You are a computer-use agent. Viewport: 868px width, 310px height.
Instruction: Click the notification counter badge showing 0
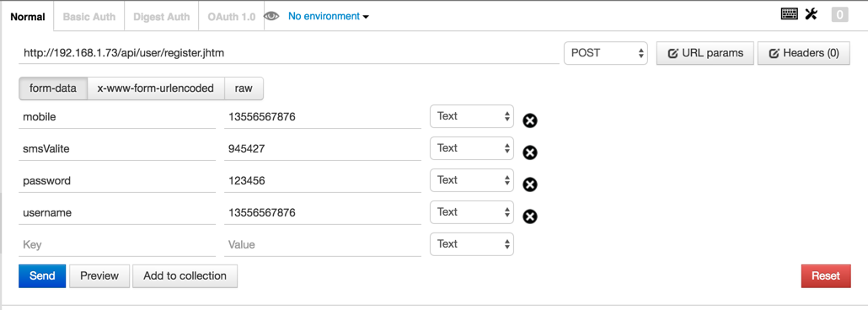click(839, 15)
